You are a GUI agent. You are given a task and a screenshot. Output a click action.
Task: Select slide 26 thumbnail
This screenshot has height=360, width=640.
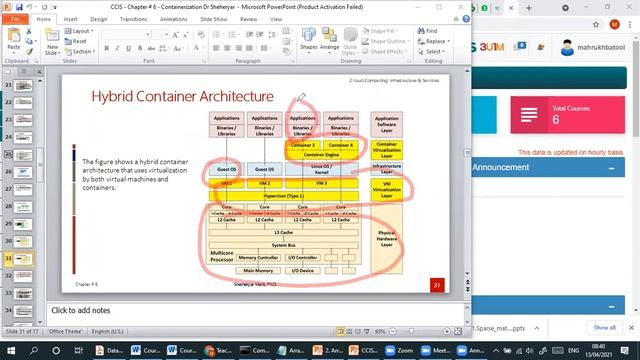click(x=23, y=172)
